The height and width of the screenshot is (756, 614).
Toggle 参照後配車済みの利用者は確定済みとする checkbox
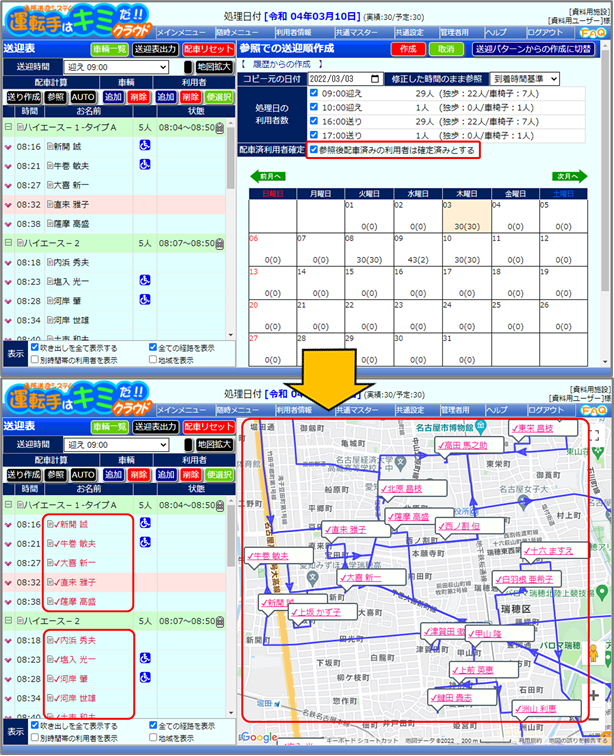tap(314, 149)
